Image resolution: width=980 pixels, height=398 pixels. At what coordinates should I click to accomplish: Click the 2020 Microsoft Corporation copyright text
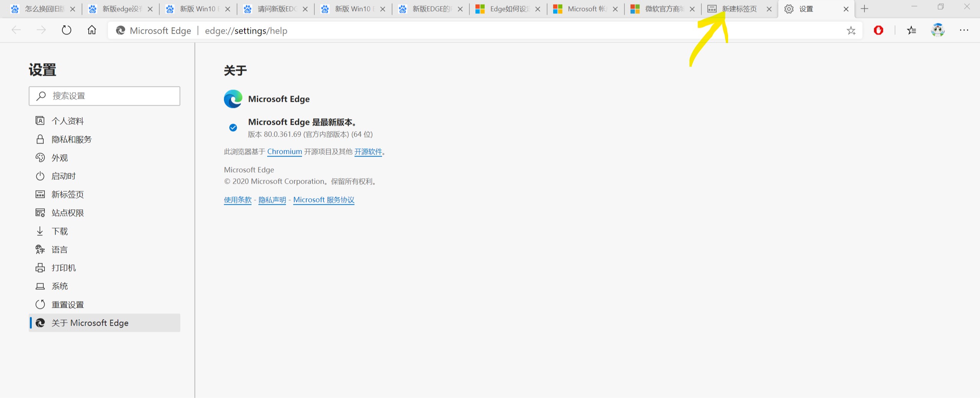point(300,181)
